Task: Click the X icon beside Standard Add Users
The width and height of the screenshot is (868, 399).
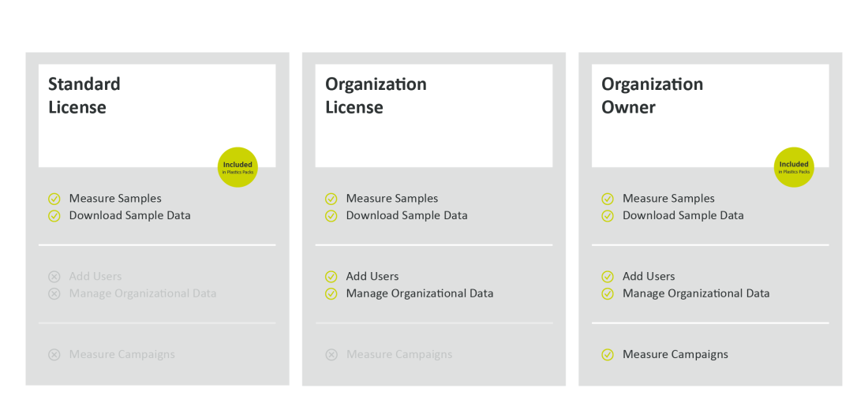Action: click(54, 277)
